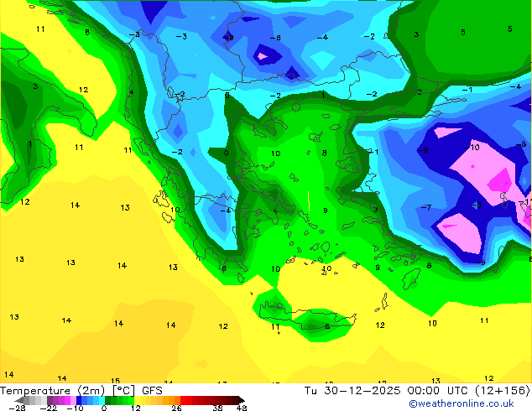Click the island of Crete outline
Screen dimensions: 532x411
coord(308,314)
